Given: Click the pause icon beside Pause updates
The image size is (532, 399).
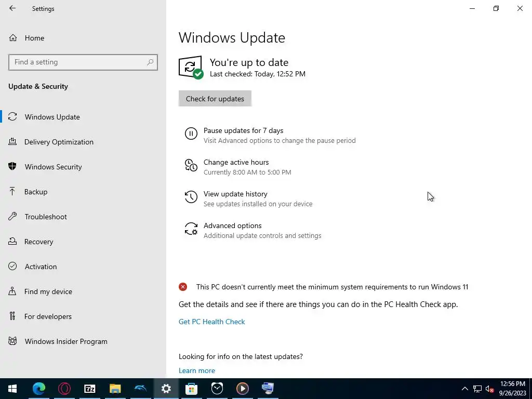Looking at the screenshot, I should tap(191, 134).
